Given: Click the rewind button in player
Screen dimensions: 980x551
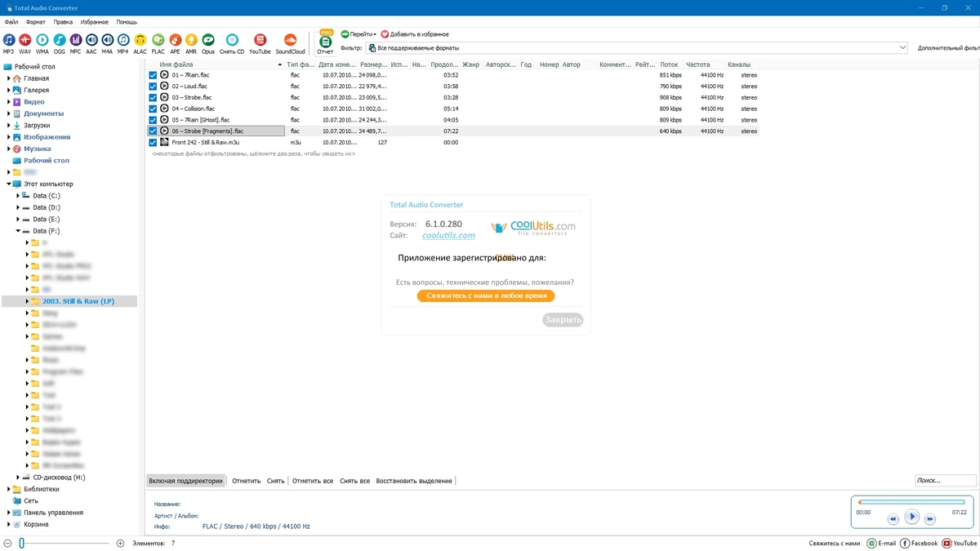Looking at the screenshot, I should click(893, 518).
